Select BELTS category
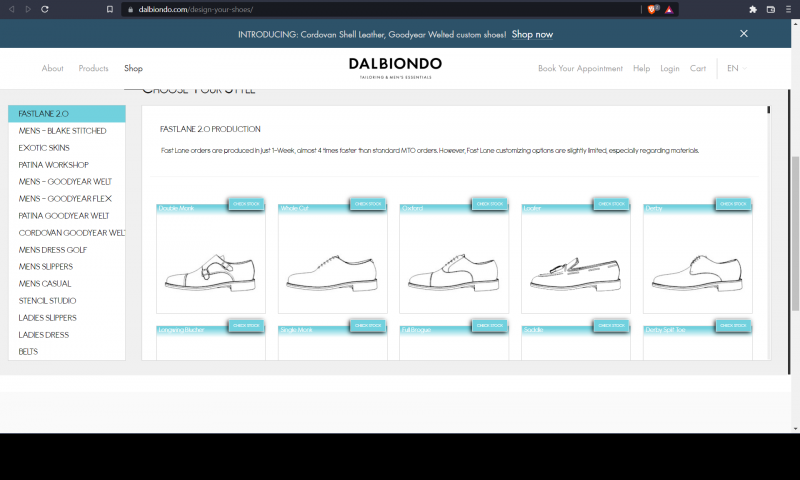The height and width of the screenshot is (480, 800). 67,351
